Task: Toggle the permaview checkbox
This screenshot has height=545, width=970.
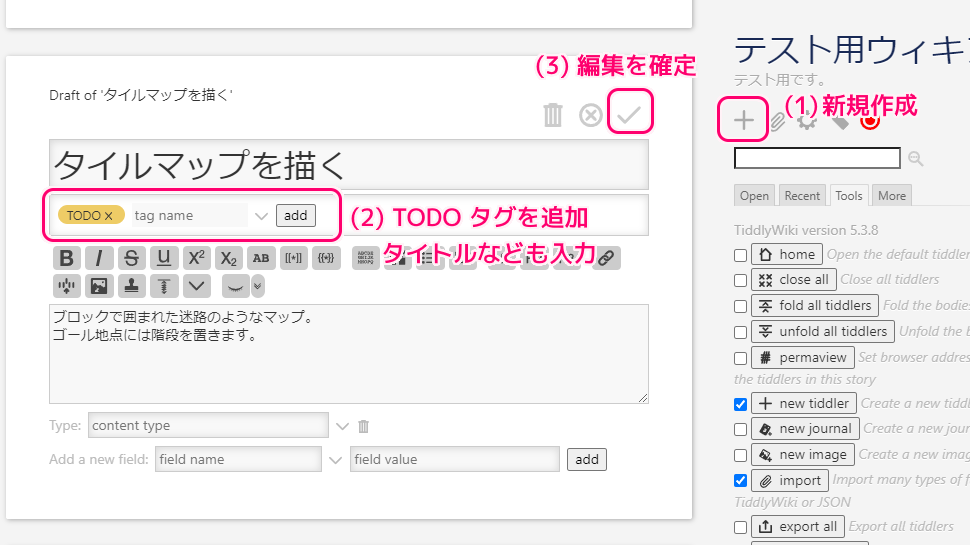Action: point(740,358)
